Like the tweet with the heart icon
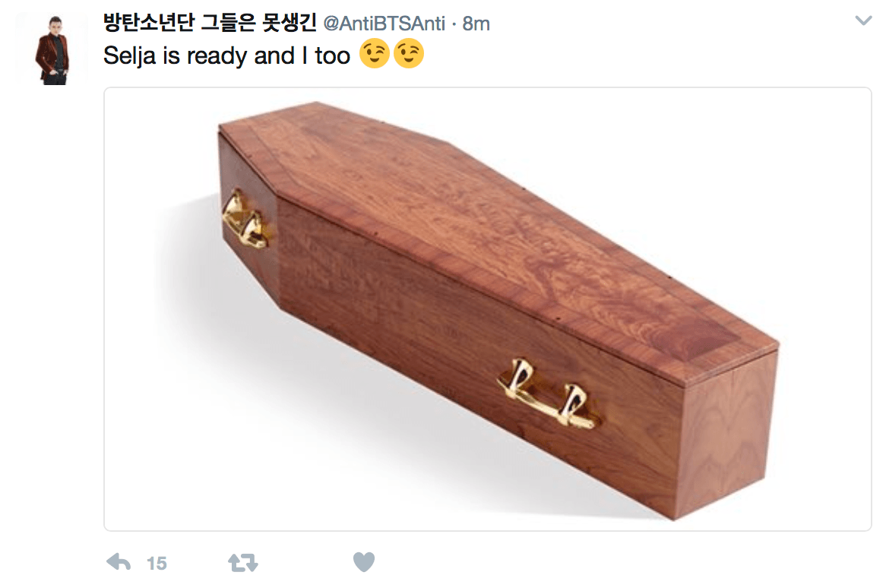The width and height of the screenshot is (886, 588). click(x=364, y=562)
